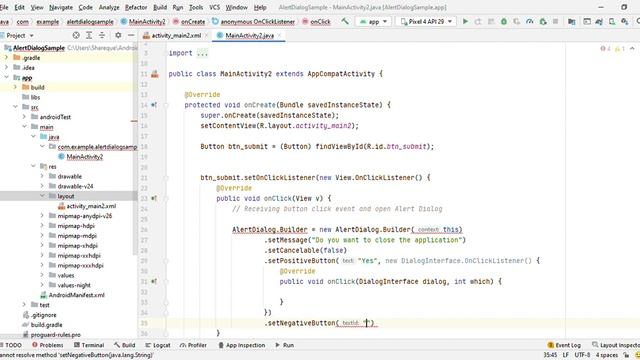
Task: Open the Event Log tool window
Action: pos(564,345)
